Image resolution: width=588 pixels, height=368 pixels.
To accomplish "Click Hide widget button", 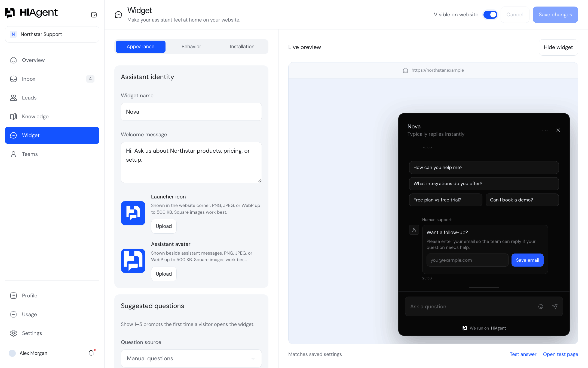I will [558, 47].
